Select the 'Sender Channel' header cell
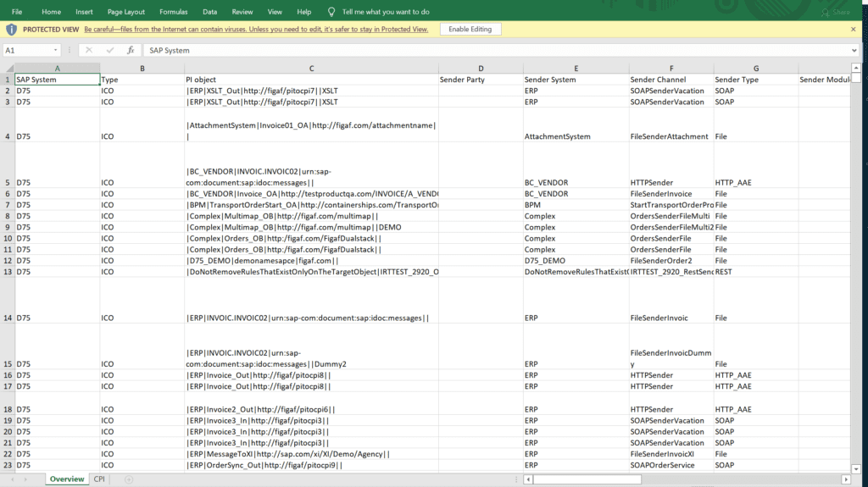This screenshot has width=868, height=487. [x=671, y=80]
